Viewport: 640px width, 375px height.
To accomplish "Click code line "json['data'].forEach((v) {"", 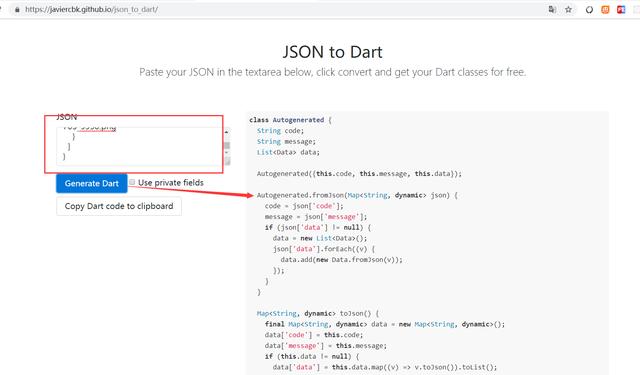I will click(x=324, y=249).
